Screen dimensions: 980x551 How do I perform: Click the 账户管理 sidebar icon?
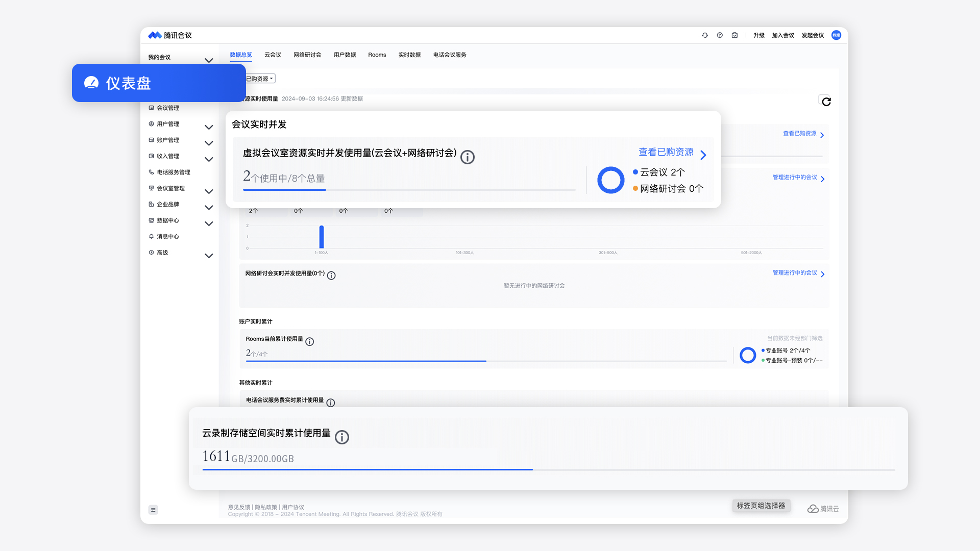pyautogui.click(x=151, y=140)
